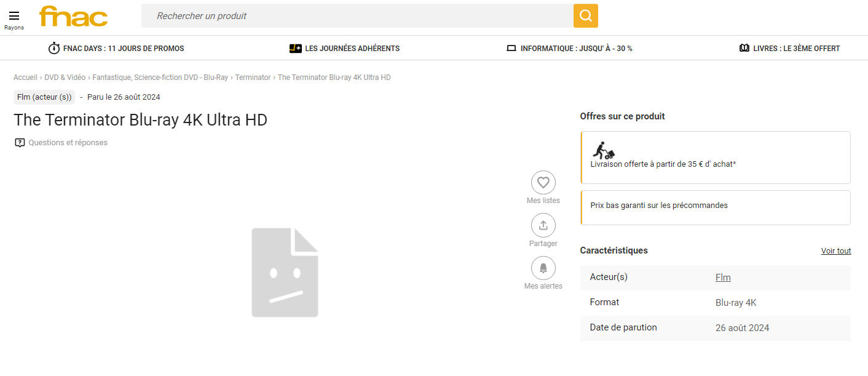Image resolution: width=868 pixels, height=376 pixels.
Task: Click the Partager share icon
Action: pos(543,225)
